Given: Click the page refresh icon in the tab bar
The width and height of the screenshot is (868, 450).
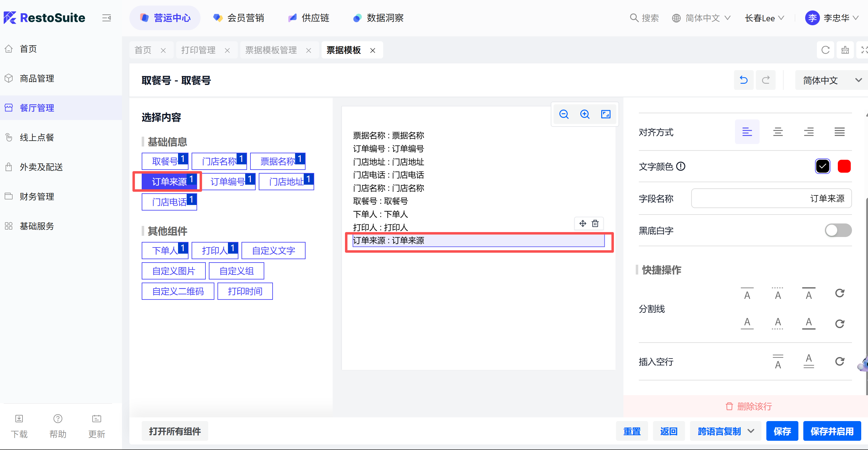Looking at the screenshot, I should pos(825,50).
